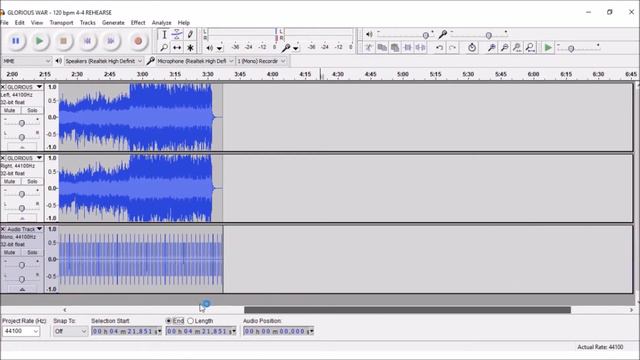The width and height of the screenshot is (640, 360).
Task: Select the Selection (I-beam) tool
Action: 164,34
